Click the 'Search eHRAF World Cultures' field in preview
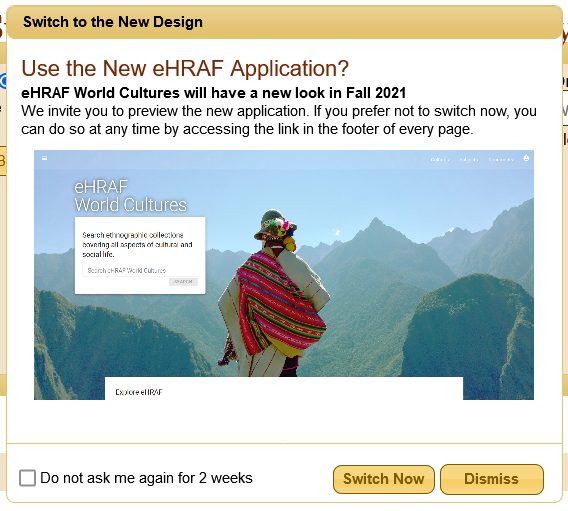 pyautogui.click(x=140, y=271)
